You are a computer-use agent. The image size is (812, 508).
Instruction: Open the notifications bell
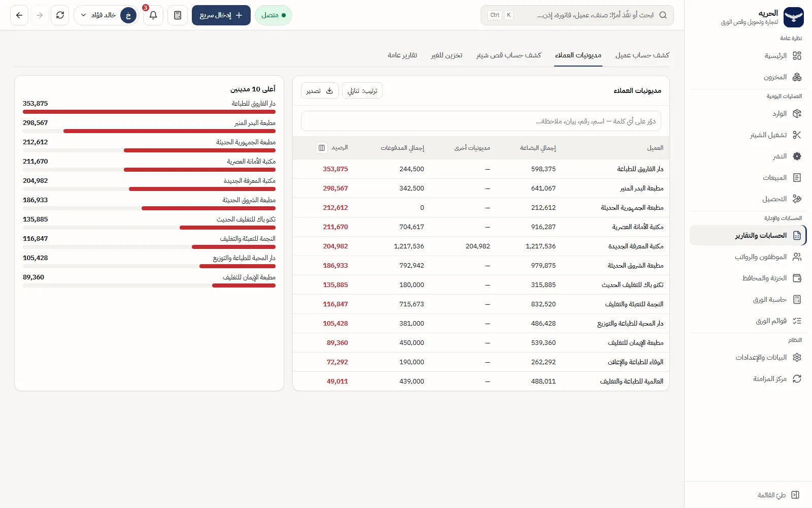pyautogui.click(x=153, y=15)
